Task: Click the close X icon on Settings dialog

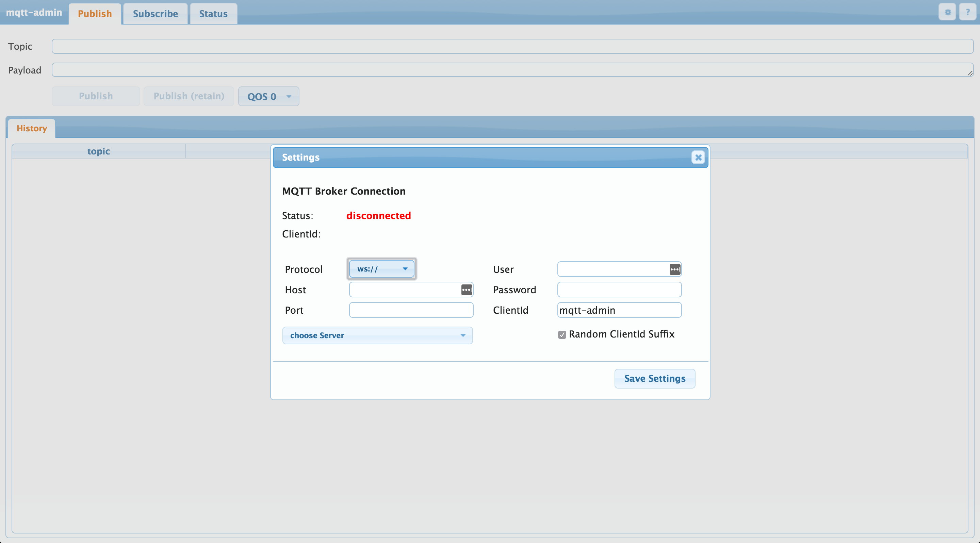Action: click(698, 157)
